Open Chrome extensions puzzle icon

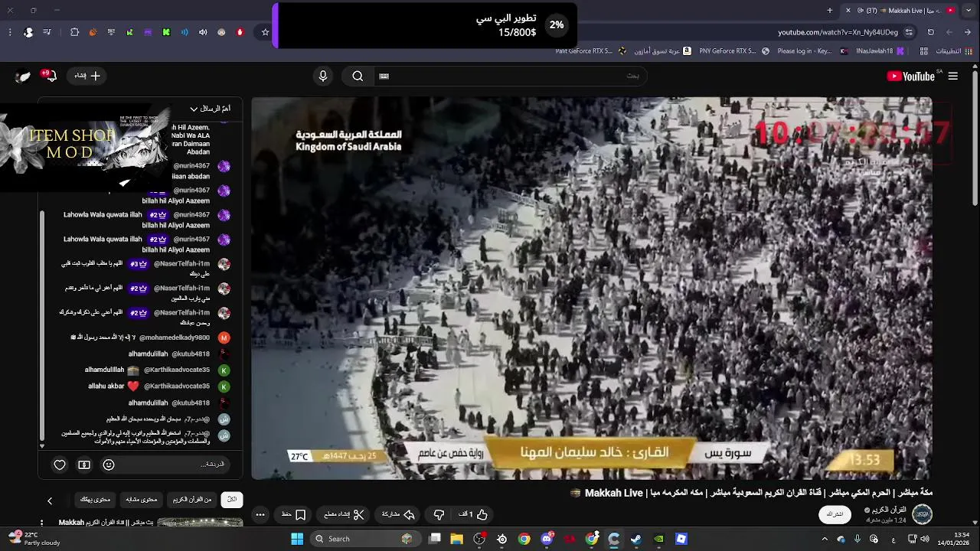74,32
